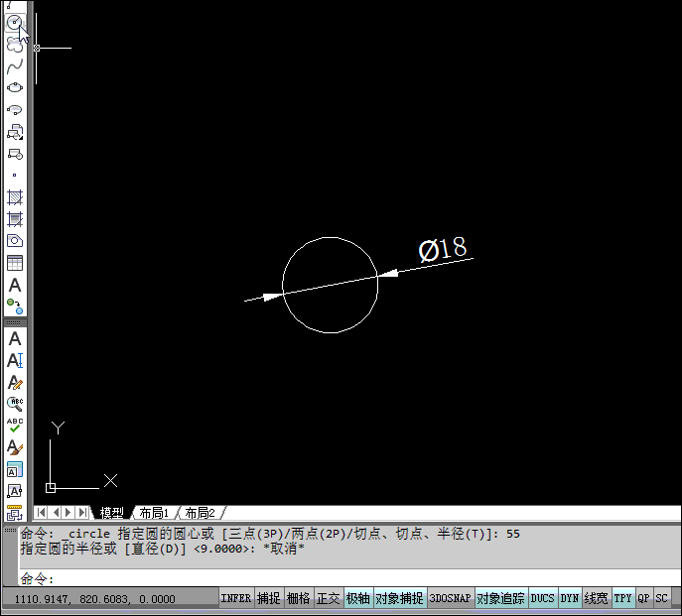The width and height of the screenshot is (682, 616).
Task: Toggle TPY transparency display
Action: (x=622, y=598)
